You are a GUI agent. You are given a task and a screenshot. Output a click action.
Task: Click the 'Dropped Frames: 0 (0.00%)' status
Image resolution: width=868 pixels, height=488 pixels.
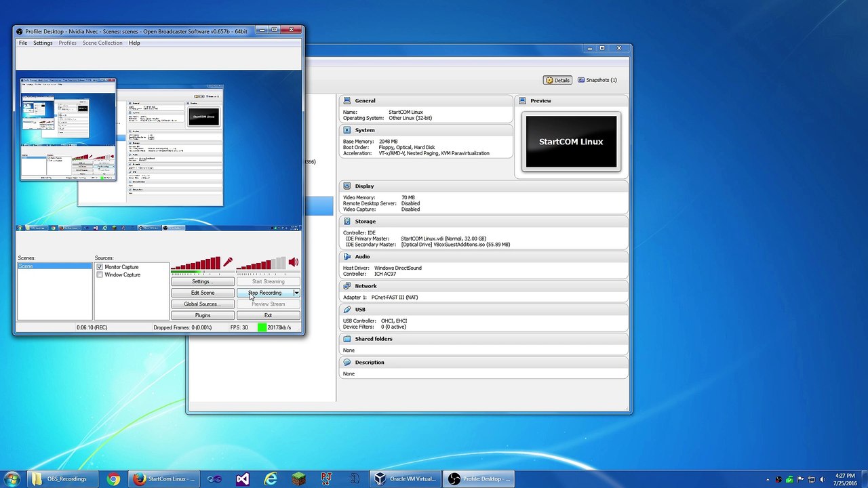pyautogui.click(x=182, y=327)
